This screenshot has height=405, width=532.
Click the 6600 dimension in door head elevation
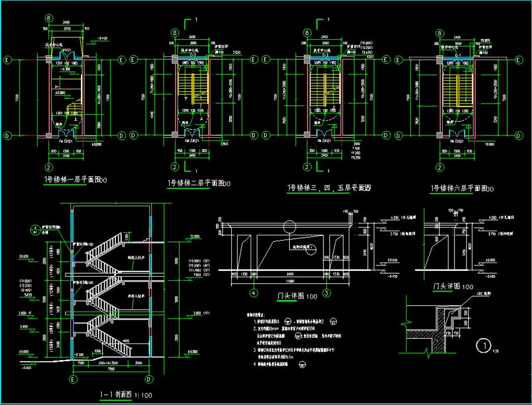tap(290, 274)
